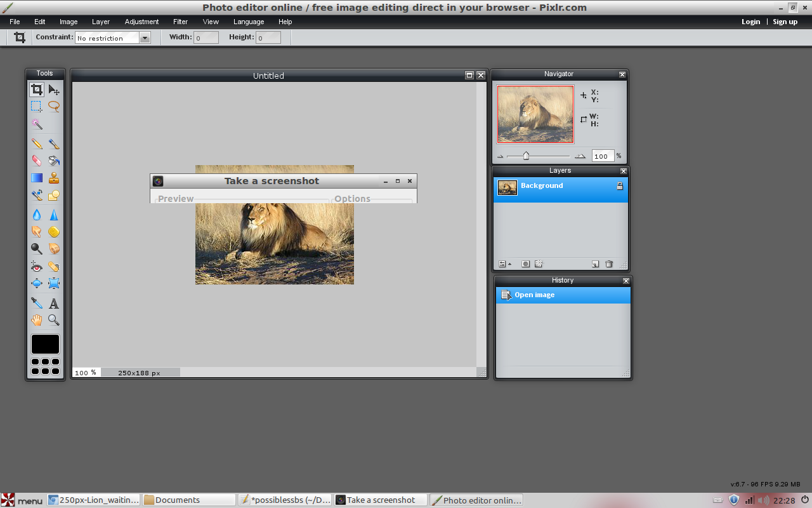Activate the Clone Stamp tool
Viewport: 812px width, 508px height.
click(54, 178)
